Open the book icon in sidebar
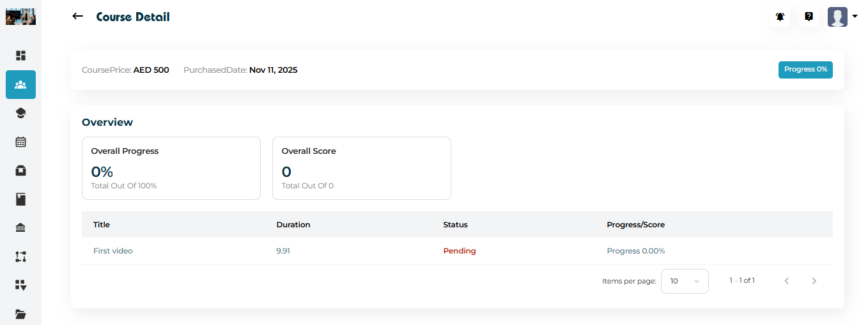Screen dimensions: 868x325 20,199
